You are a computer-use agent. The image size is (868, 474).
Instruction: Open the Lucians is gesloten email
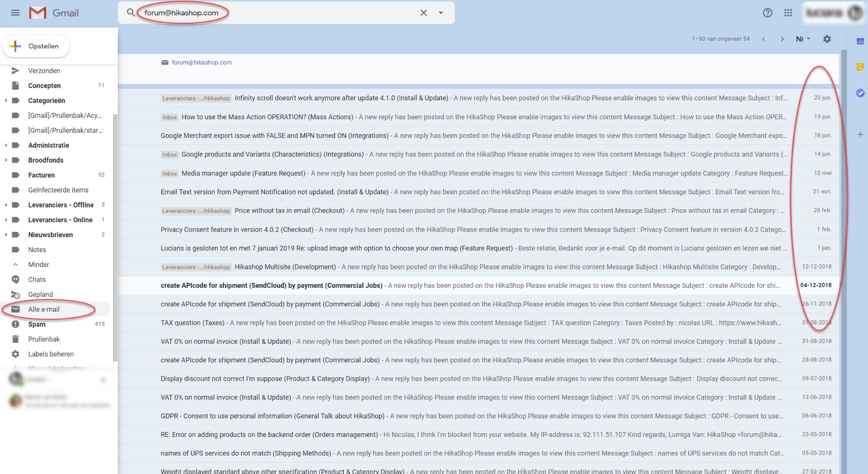point(478,248)
